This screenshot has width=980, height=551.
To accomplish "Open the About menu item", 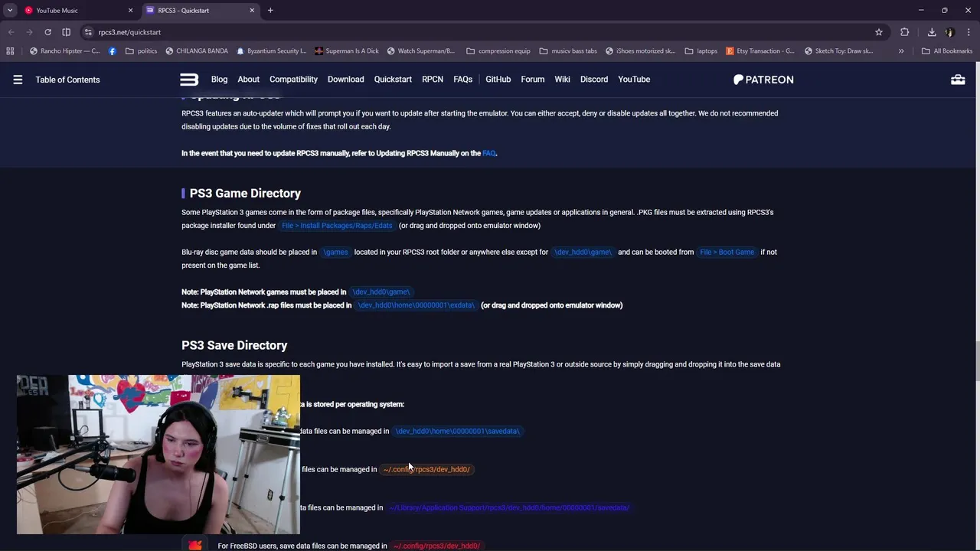I will (248, 80).
